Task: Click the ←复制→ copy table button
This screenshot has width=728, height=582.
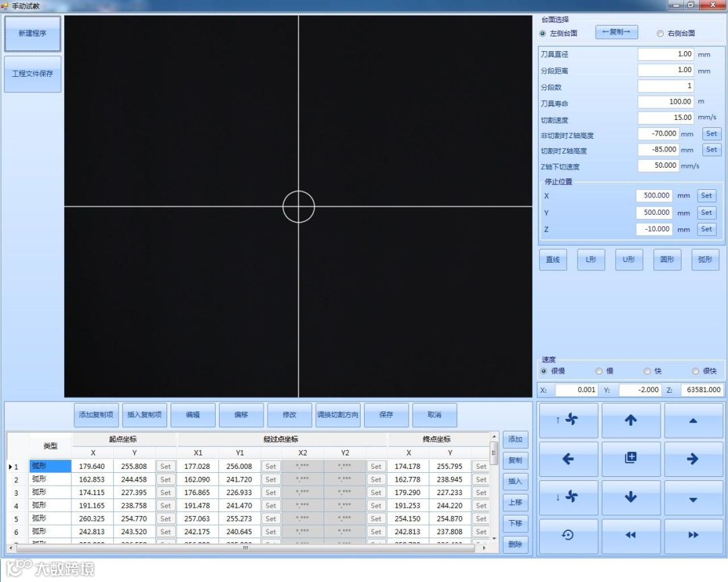Action: point(616,32)
